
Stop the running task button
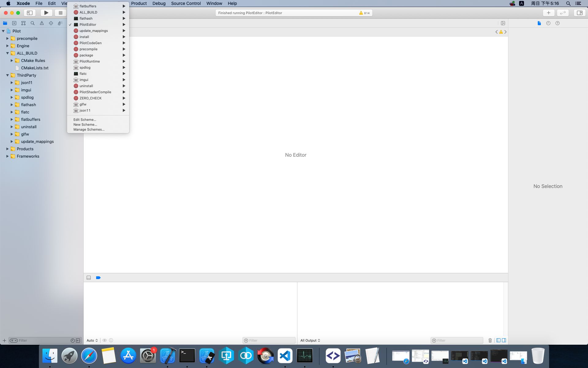click(x=60, y=13)
